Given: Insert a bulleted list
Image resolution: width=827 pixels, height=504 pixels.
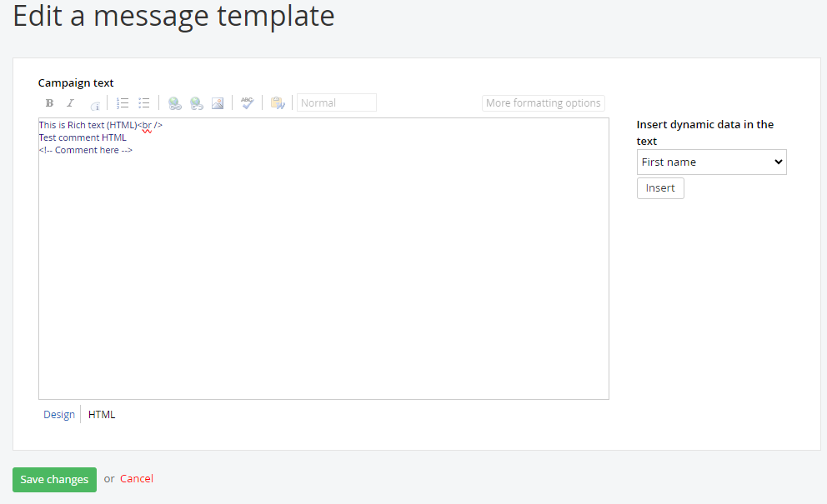Looking at the screenshot, I should click(144, 102).
